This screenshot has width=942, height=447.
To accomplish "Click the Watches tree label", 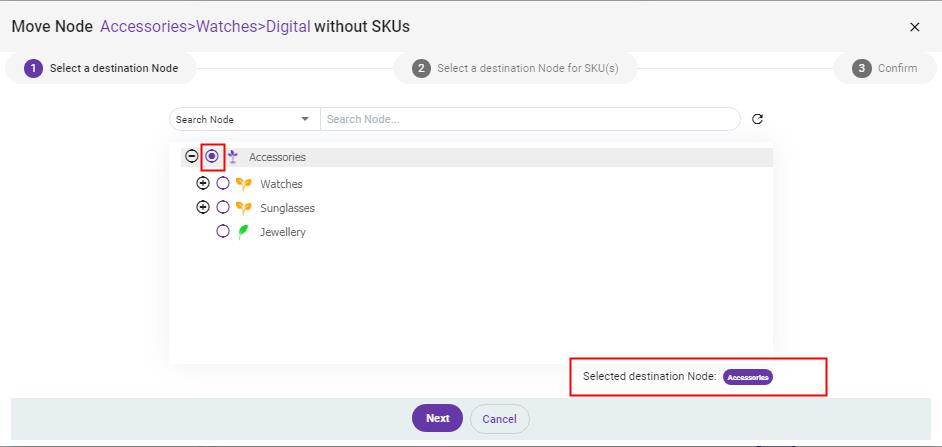I will tap(281, 184).
